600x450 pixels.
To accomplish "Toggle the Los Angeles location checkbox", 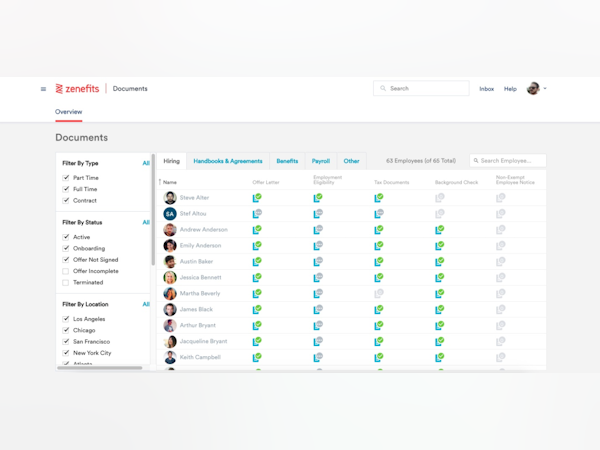I will [x=66, y=319].
